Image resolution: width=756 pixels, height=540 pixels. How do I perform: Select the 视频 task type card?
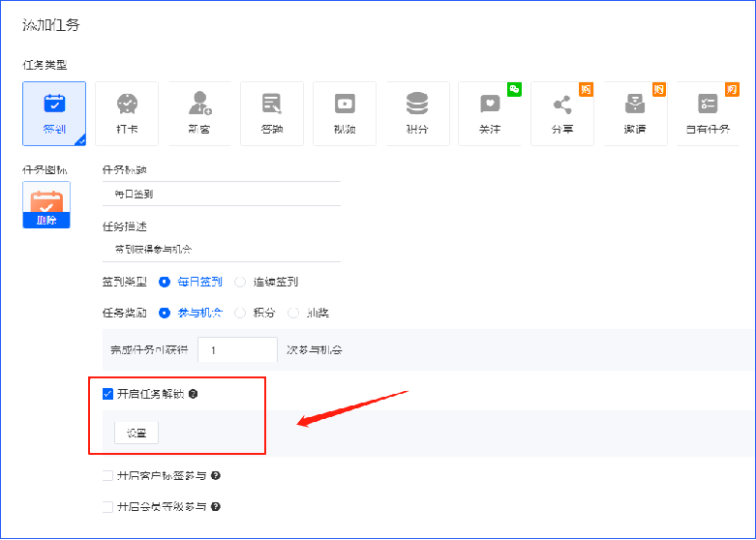(x=345, y=114)
